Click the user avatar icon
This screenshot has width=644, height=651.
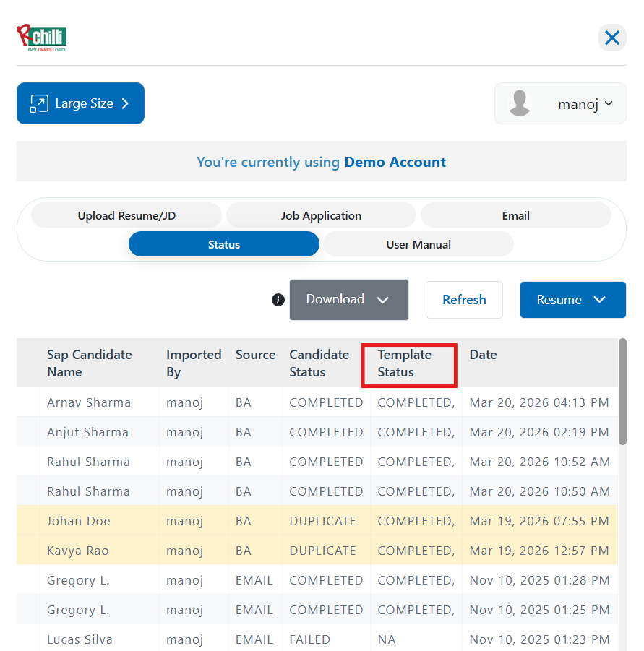click(x=520, y=103)
